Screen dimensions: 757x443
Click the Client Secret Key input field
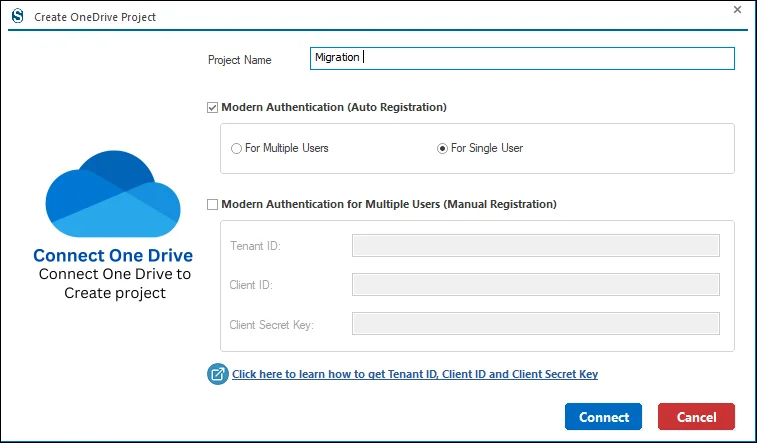click(536, 323)
